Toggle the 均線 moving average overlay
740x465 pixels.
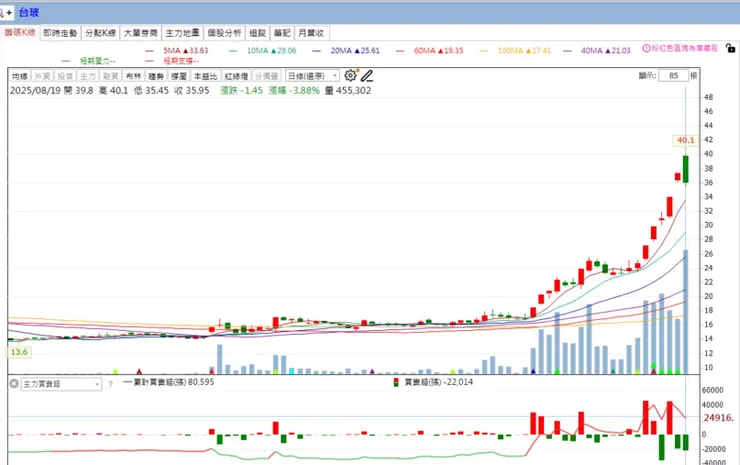20,76
